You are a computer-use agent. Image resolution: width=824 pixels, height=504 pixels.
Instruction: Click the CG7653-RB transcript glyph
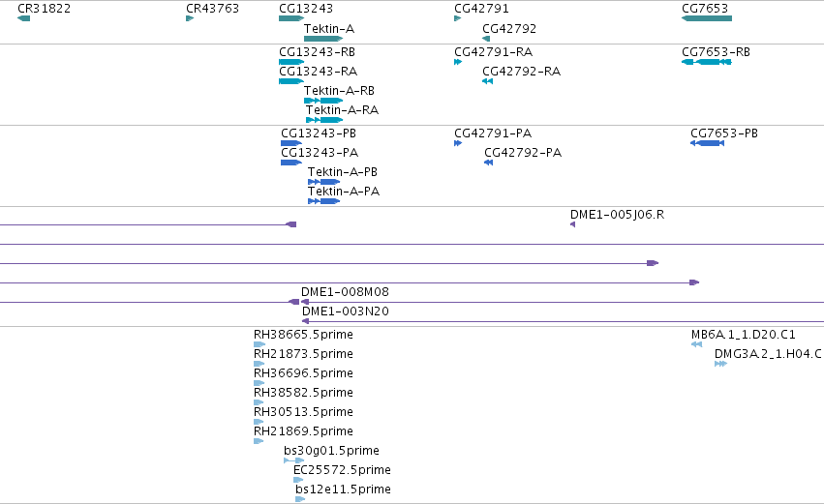tap(707, 62)
